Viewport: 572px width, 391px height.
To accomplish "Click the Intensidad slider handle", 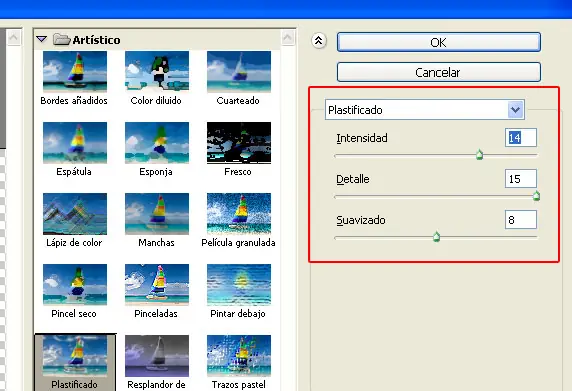I will point(479,155).
